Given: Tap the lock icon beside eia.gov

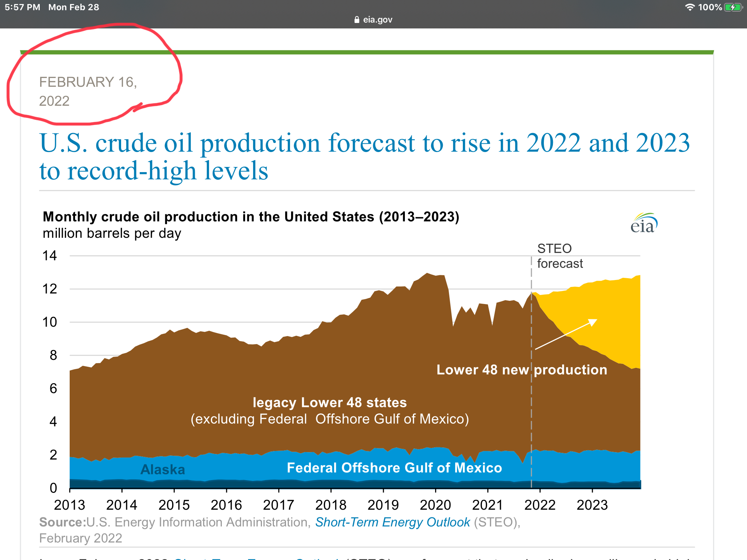Looking at the screenshot, I should coord(357,20).
